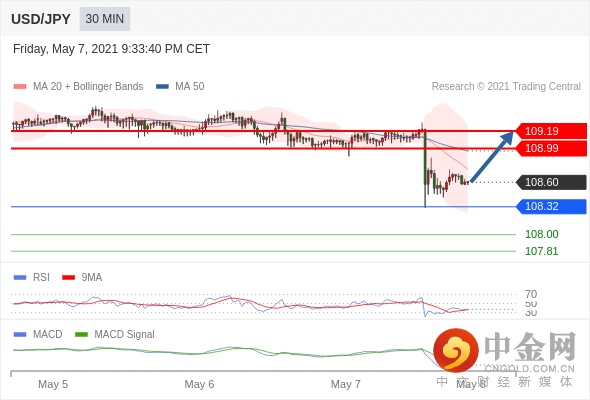The image size is (590, 400).
Task: Click the MA 50 blue legend swatch
Action: (162, 87)
